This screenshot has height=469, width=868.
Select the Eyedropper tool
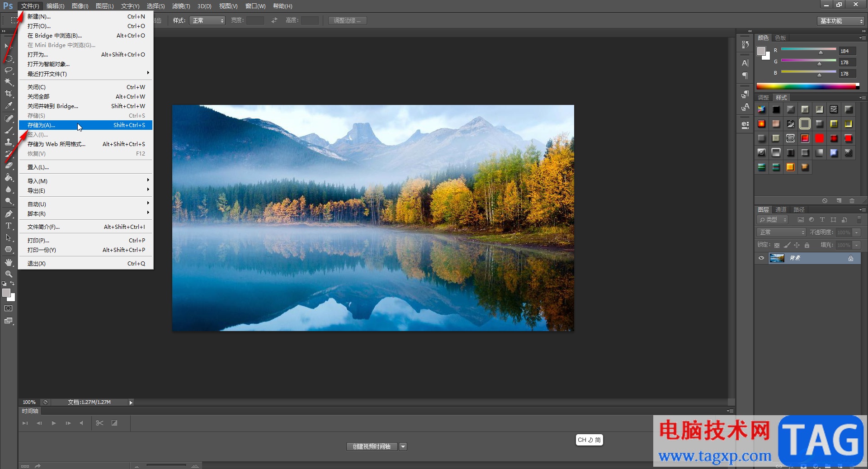[9, 106]
